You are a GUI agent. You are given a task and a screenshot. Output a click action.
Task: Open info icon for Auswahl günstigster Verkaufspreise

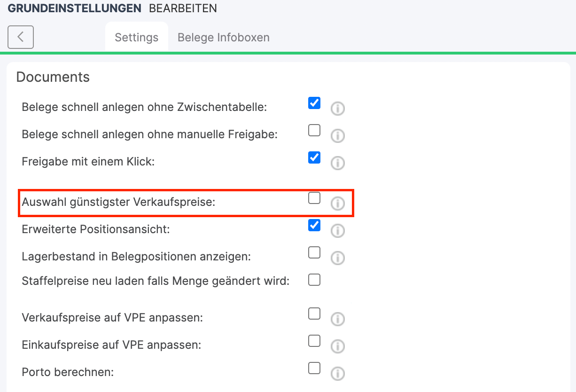(337, 204)
